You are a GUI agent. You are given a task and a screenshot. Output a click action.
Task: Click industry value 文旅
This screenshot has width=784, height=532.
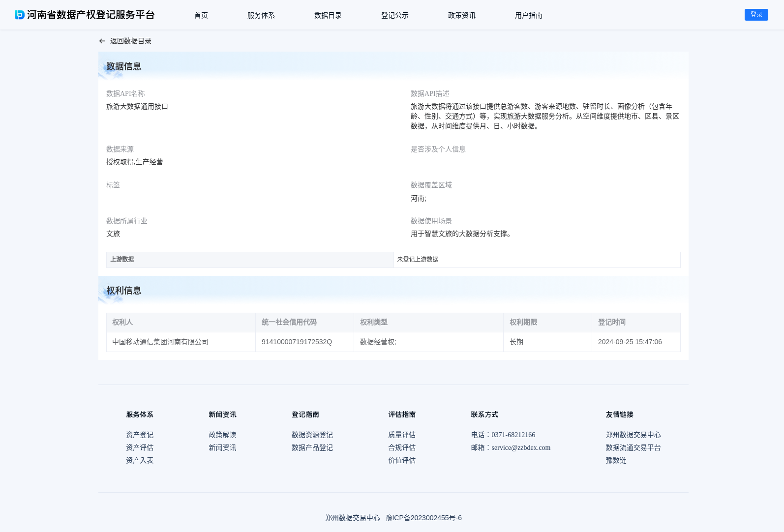coord(113,234)
